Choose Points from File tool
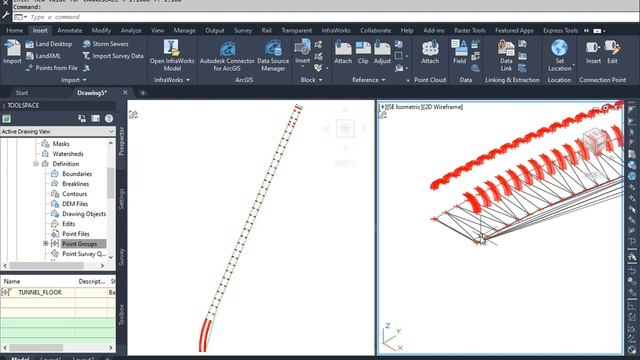This screenshot has width=640, height=360. [51, 68]
